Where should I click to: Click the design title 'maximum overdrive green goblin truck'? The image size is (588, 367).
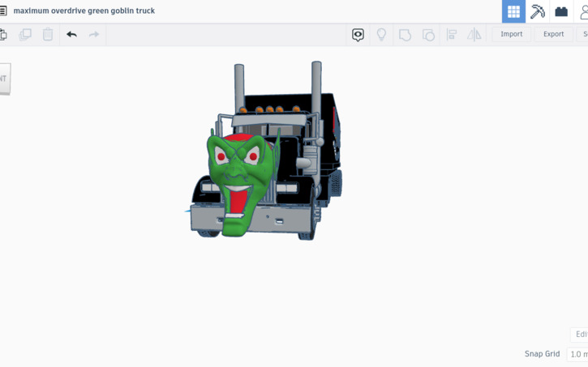(x=84, y=11)
